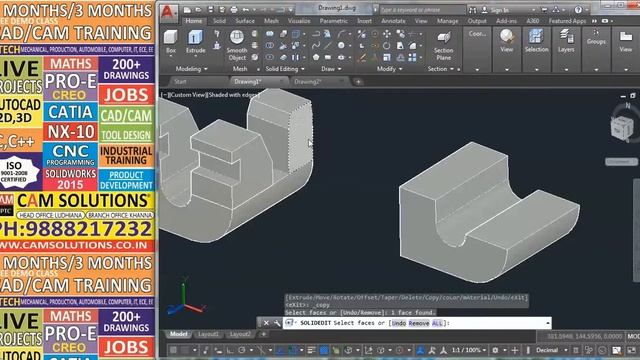Toggle the grid display in status bar

[173, 350]
